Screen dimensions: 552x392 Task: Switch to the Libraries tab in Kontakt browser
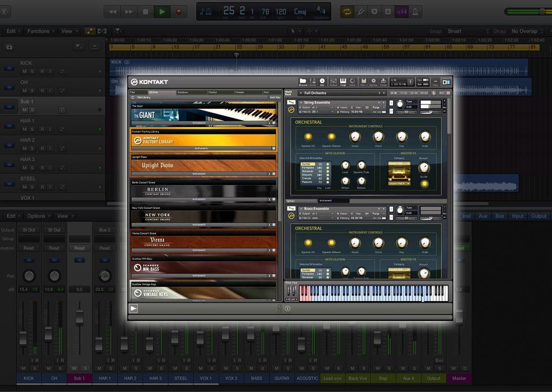(x=154, y=92)
